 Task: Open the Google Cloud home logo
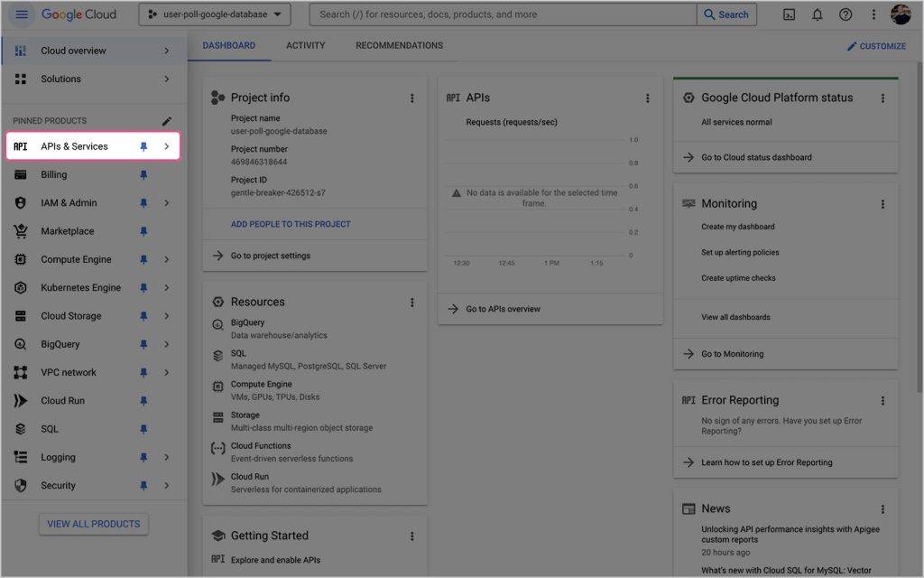(79, 14)
